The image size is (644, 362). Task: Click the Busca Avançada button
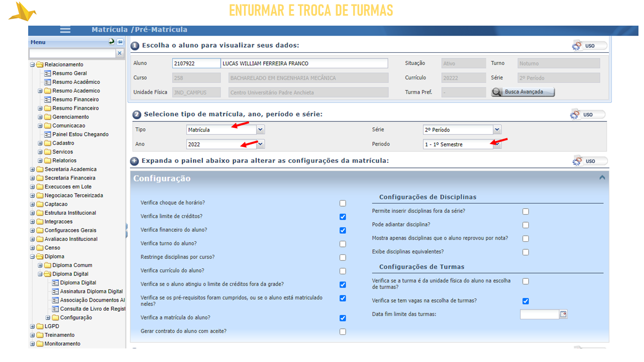523,92
